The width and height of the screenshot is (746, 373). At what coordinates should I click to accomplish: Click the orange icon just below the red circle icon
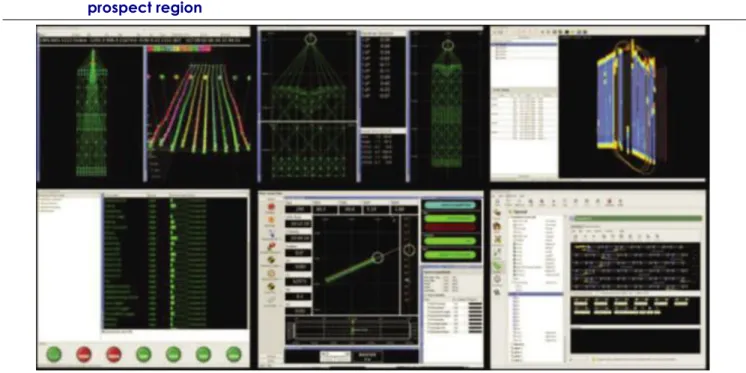(x=272, y=220)
